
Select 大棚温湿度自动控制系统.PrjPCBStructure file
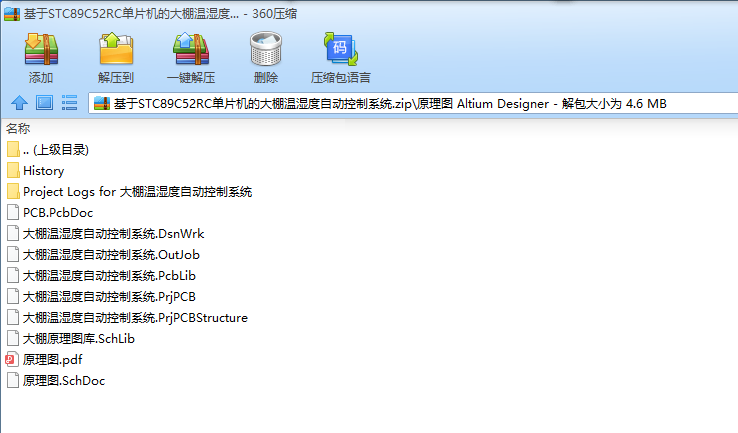point(127,318)
